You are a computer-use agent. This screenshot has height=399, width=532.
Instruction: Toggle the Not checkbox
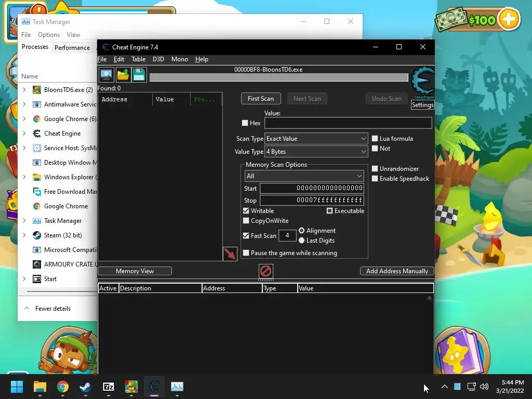(x=375, y=149)
